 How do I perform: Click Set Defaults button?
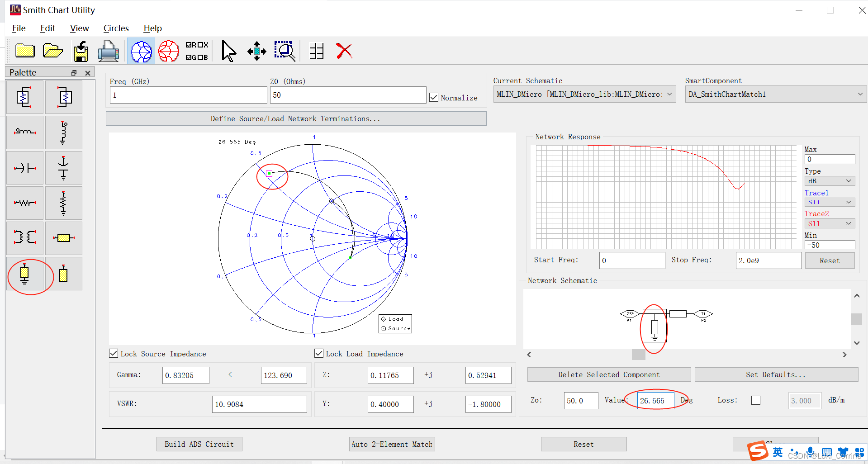pyautogui.click(x=776, y=374)
